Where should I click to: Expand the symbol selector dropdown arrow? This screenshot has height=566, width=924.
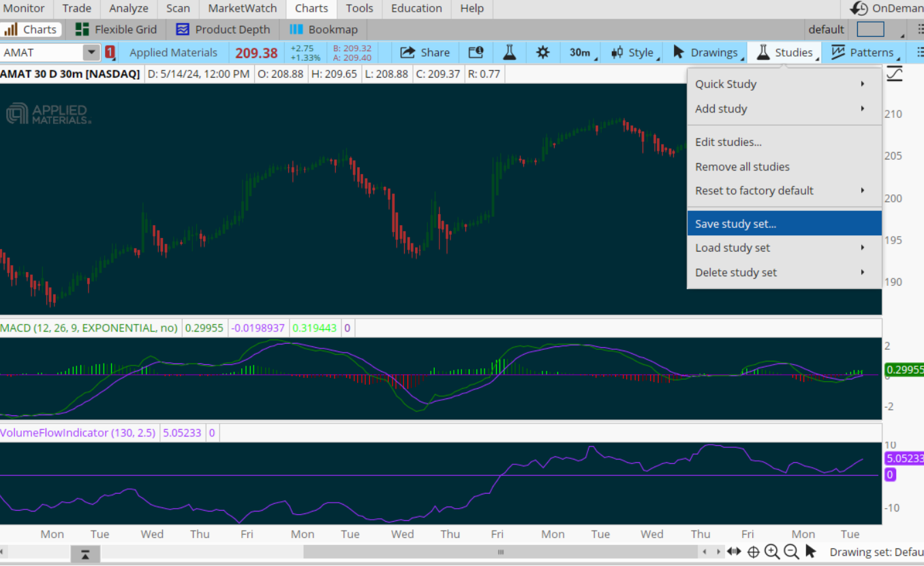click(x=91, y=53)
